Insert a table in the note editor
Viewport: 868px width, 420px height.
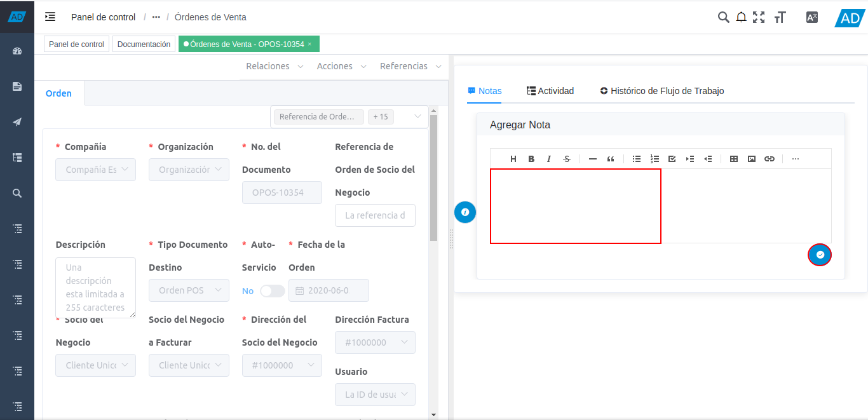point(734,159)
